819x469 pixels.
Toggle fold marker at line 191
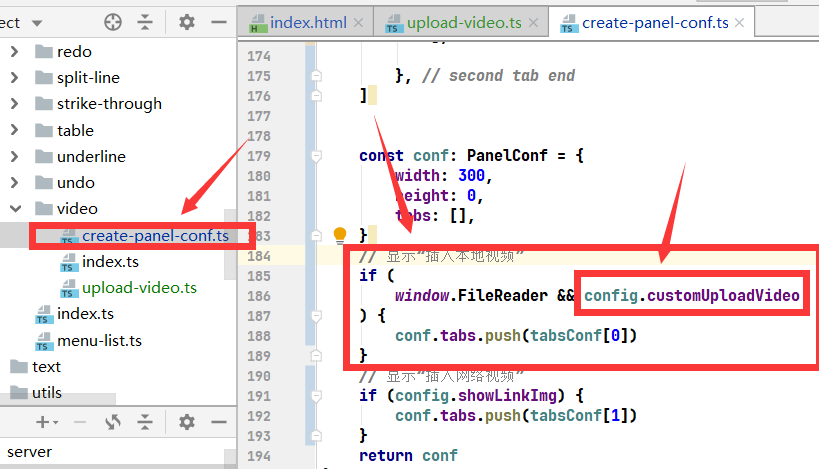pyautogui.click(x=316, y=396)
